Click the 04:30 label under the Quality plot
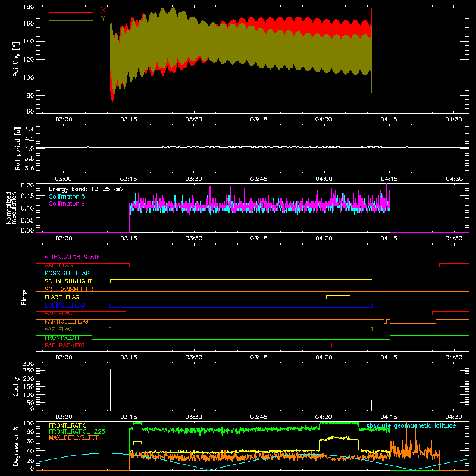 [x=453, y=417]
